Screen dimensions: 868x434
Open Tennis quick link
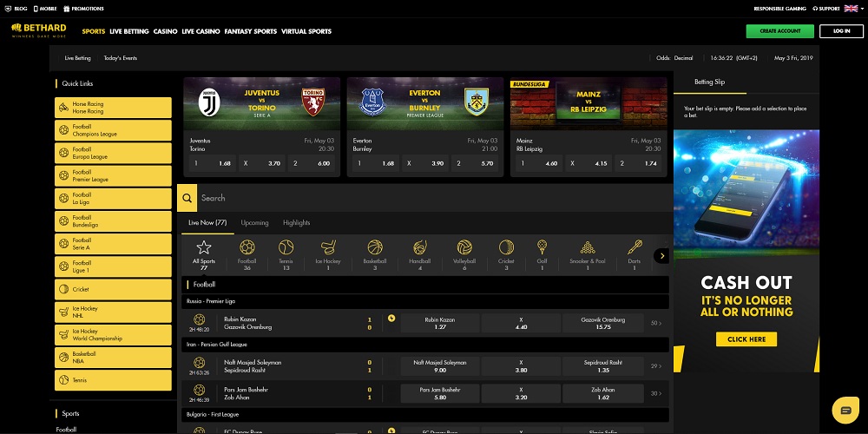coord(113,380)
